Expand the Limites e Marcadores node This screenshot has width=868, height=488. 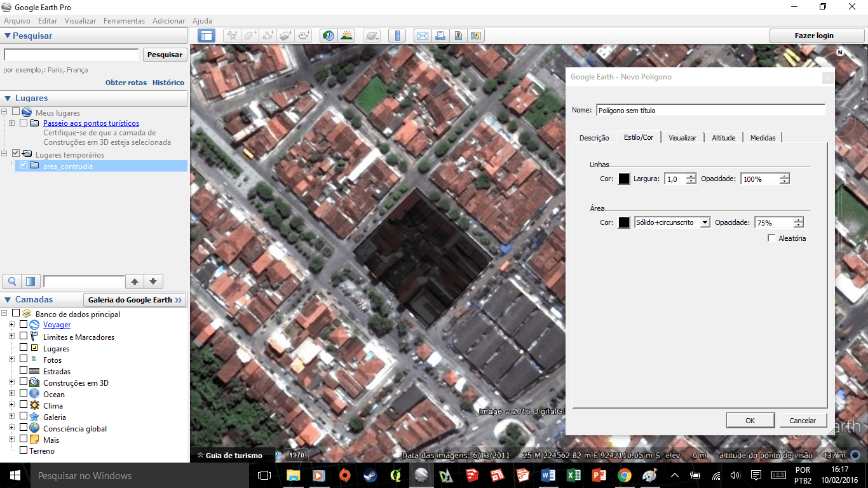11,337
